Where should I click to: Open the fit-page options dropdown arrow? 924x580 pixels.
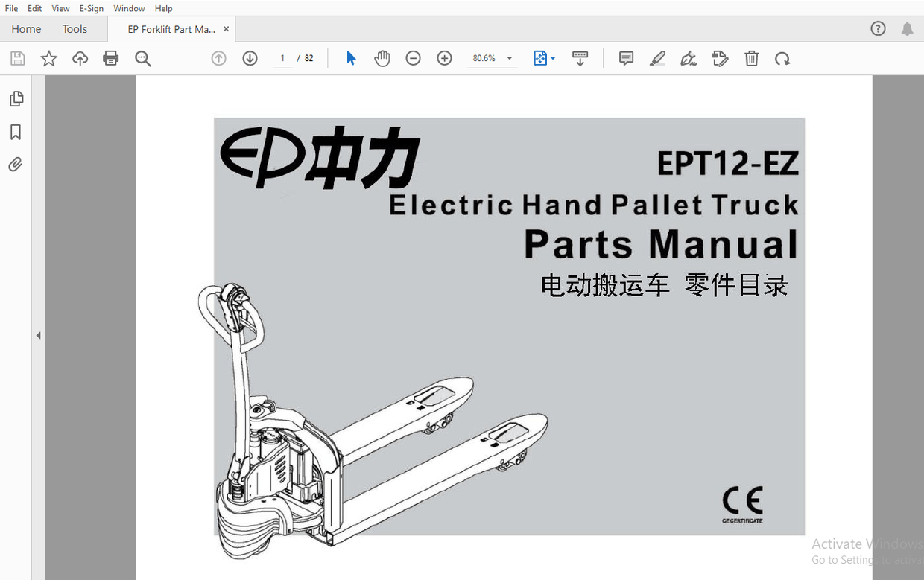coord(554,58)
